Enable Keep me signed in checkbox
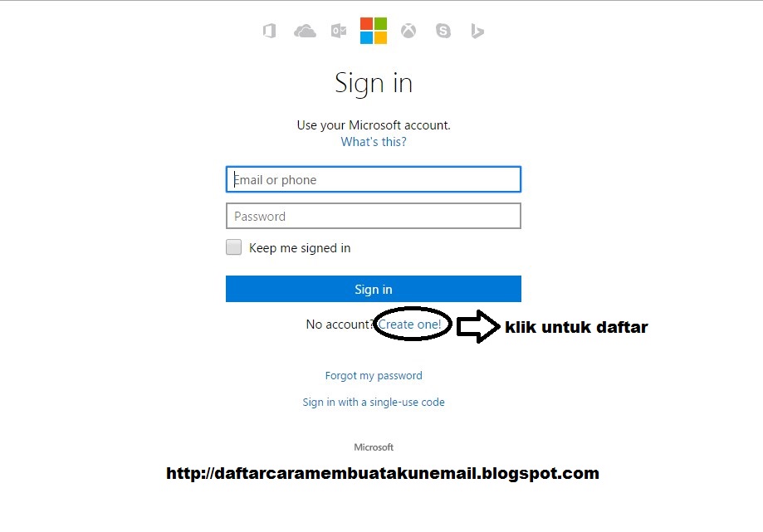Image resolution: width=763 pixels, height=532 pixels. pos(233,247)
